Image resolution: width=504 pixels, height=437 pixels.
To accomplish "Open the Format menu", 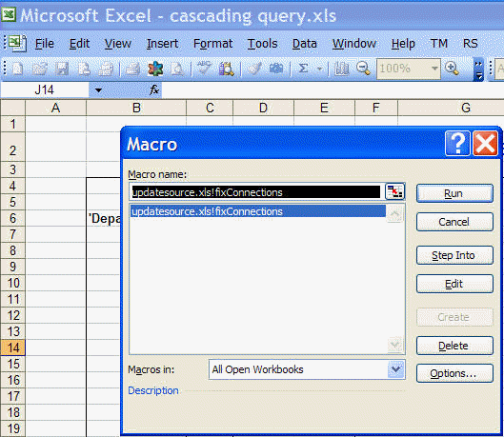I will (x=212, y=44).
